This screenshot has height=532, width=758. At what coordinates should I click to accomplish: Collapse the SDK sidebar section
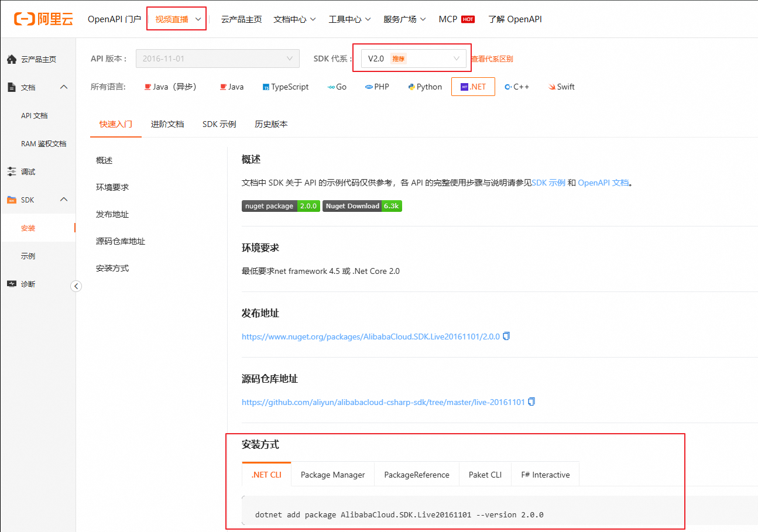tap(64, 200)
